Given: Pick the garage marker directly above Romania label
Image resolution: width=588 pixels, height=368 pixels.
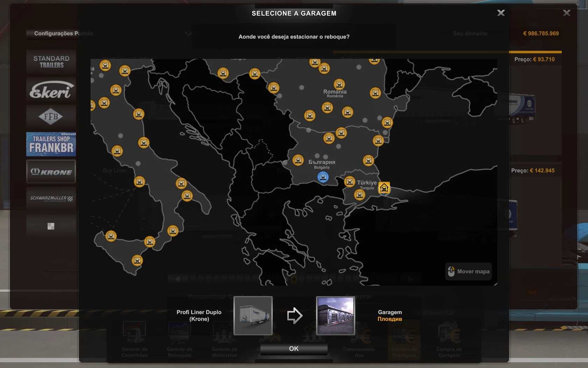Looking at the screenshot, I should [339, 84].
